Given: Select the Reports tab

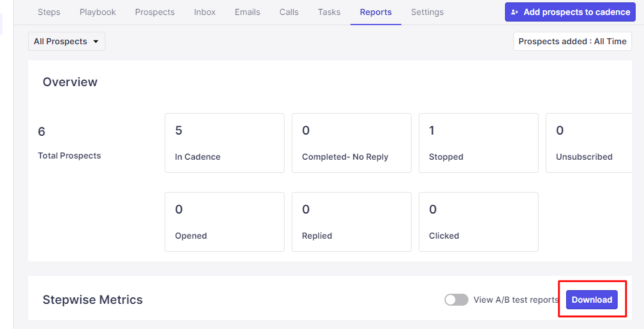Looking at the screenshot, I should pos(376,12).
